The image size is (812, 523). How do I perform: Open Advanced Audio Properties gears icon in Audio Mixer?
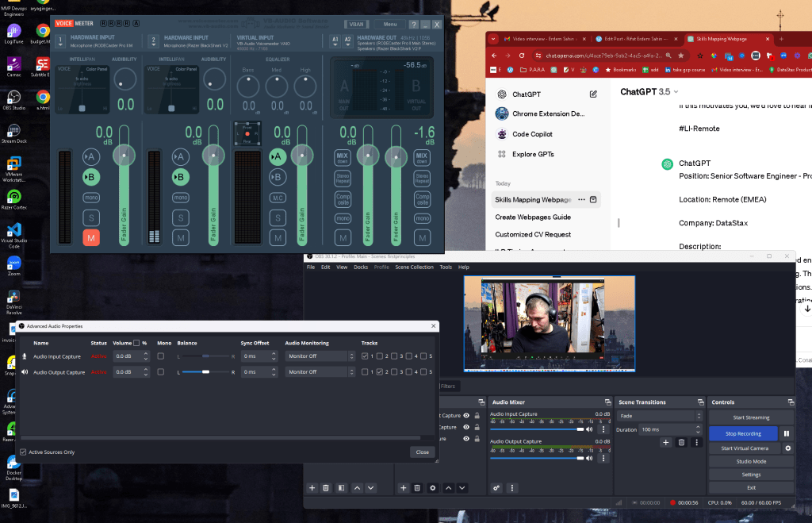click(496, 488)
